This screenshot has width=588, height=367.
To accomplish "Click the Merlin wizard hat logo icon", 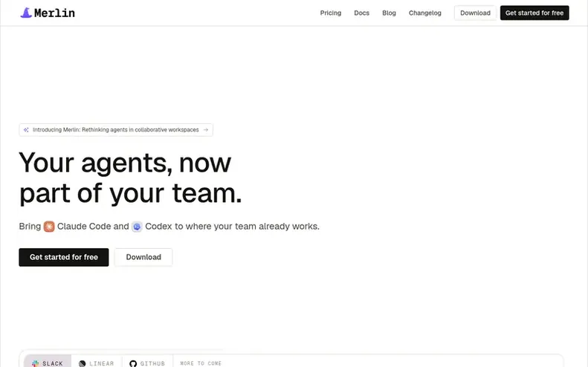I will (26, 13).
